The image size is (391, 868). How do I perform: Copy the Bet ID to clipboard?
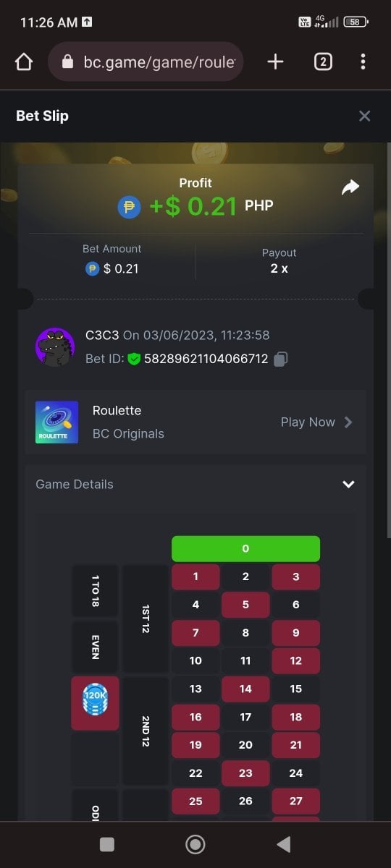pyautogui.click(x=282, y=359)
